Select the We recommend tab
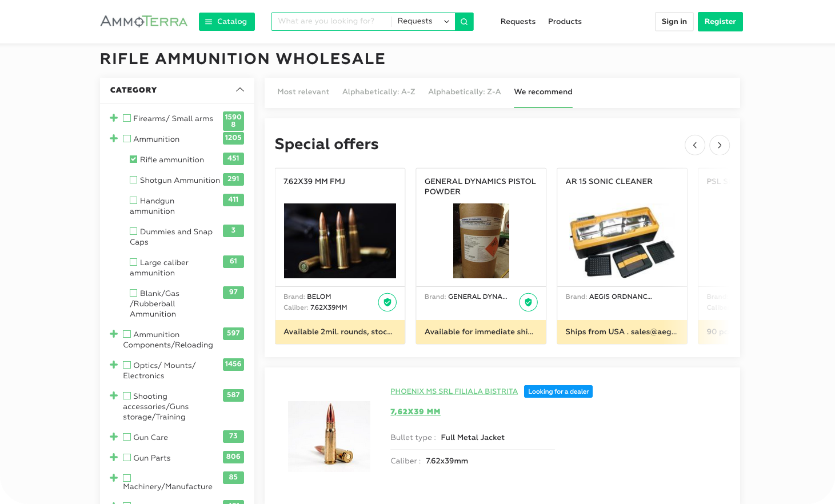The image size is (835, 504). [x=543, y=92]
